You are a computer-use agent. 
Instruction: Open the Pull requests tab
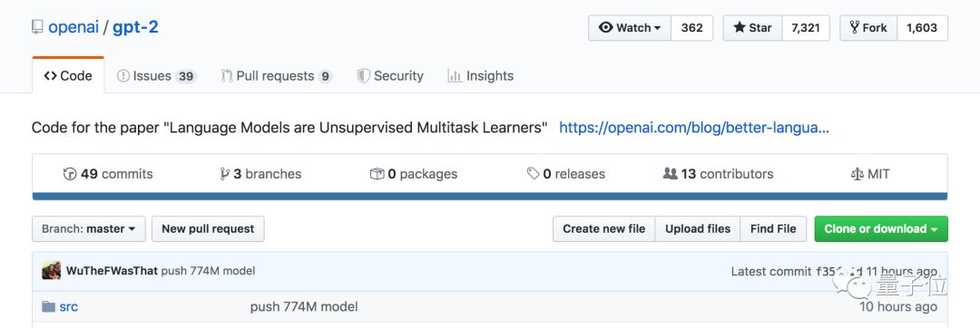pyautogui.click(x=276, y=76)
